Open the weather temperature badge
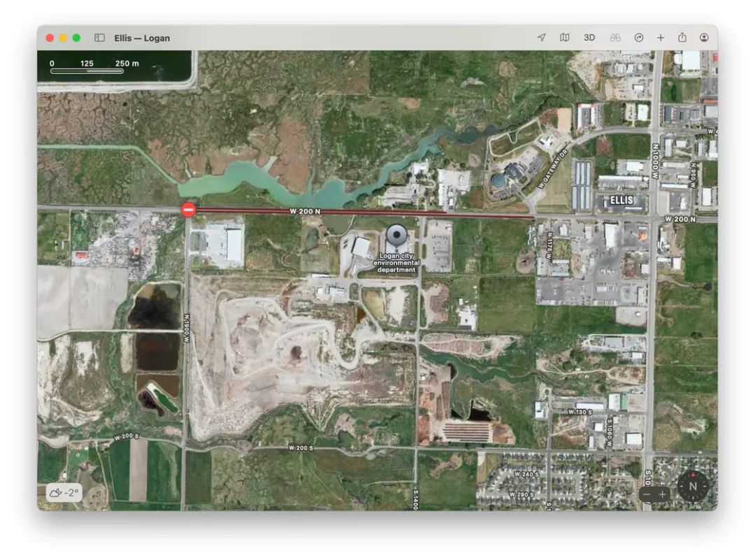Image resolution: width=755 pixels, height=560 pixels. pyautogui.click(x=64, y=493)
